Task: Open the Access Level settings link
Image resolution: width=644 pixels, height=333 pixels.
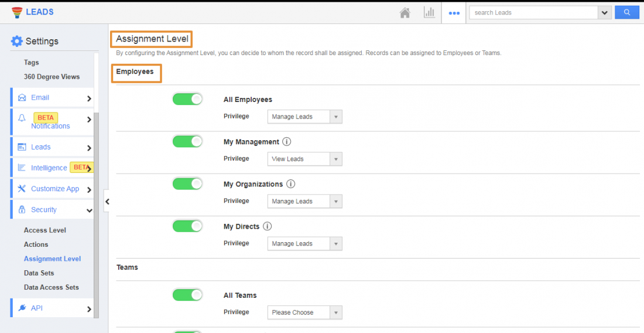Action: pos(44,230)
